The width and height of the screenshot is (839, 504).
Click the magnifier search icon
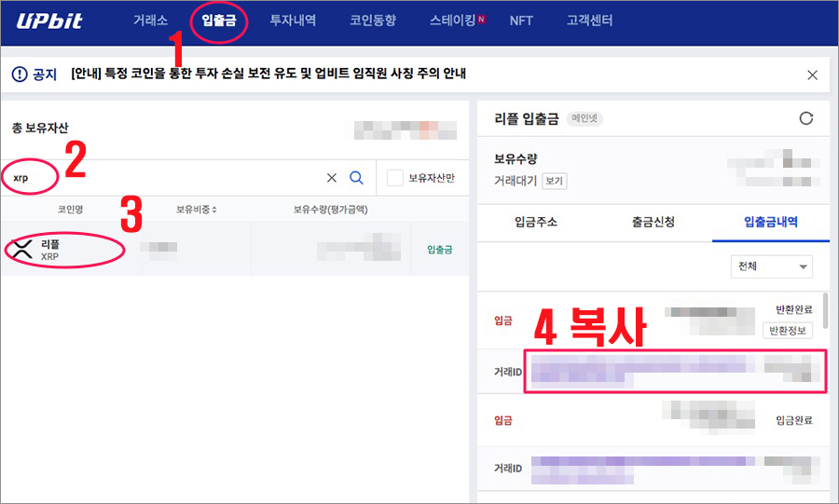tap(356, 178)
